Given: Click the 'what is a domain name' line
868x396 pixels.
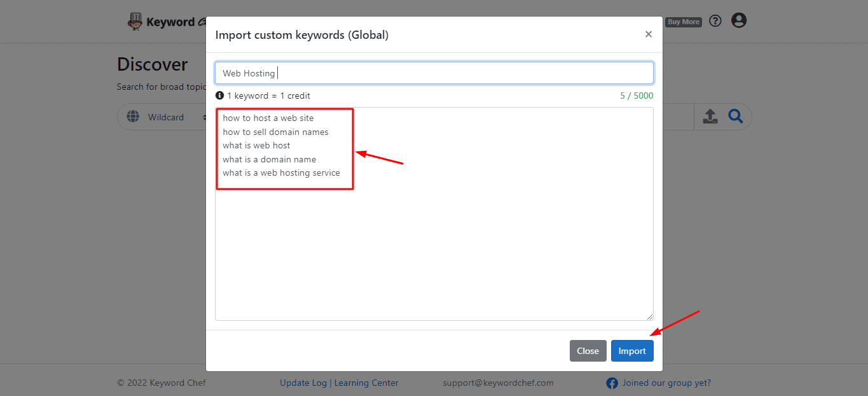Looking at the screenshot, I should (x=269, y=159).
